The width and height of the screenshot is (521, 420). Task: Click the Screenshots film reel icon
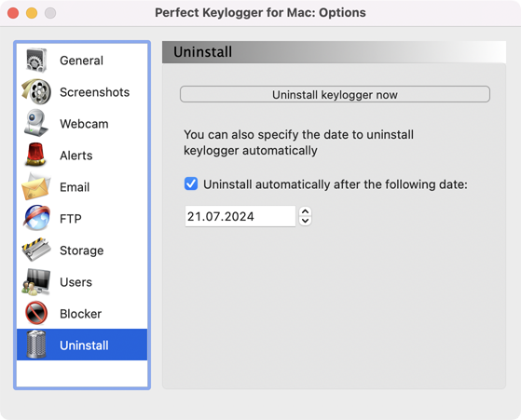[x=36, y=91]
